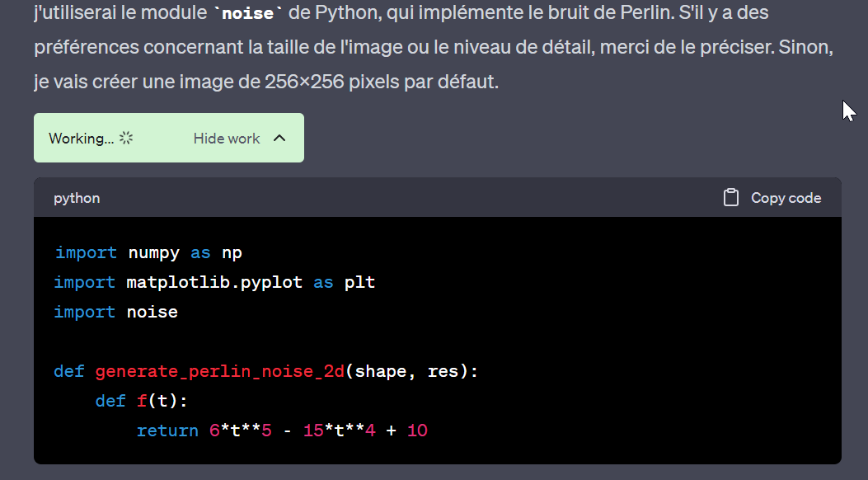Click the import numpy line of code
This screenshot has height=480, width=868.
click(148, 252)
